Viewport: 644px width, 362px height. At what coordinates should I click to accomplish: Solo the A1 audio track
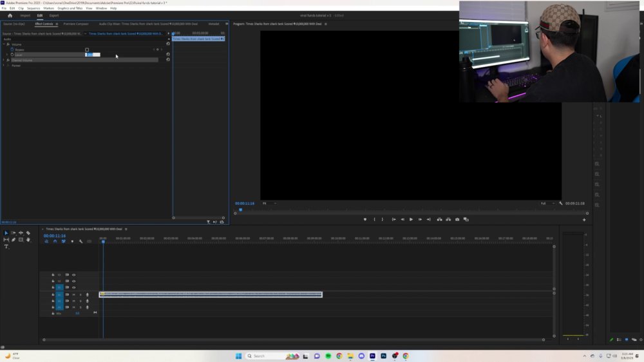[x=80, y=294]
